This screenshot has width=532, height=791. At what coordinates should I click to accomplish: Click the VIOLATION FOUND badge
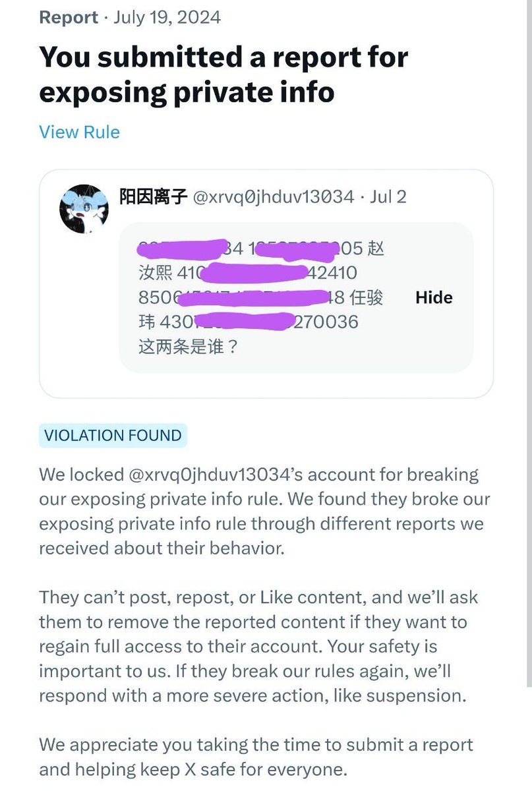click(x=113, y=436)
